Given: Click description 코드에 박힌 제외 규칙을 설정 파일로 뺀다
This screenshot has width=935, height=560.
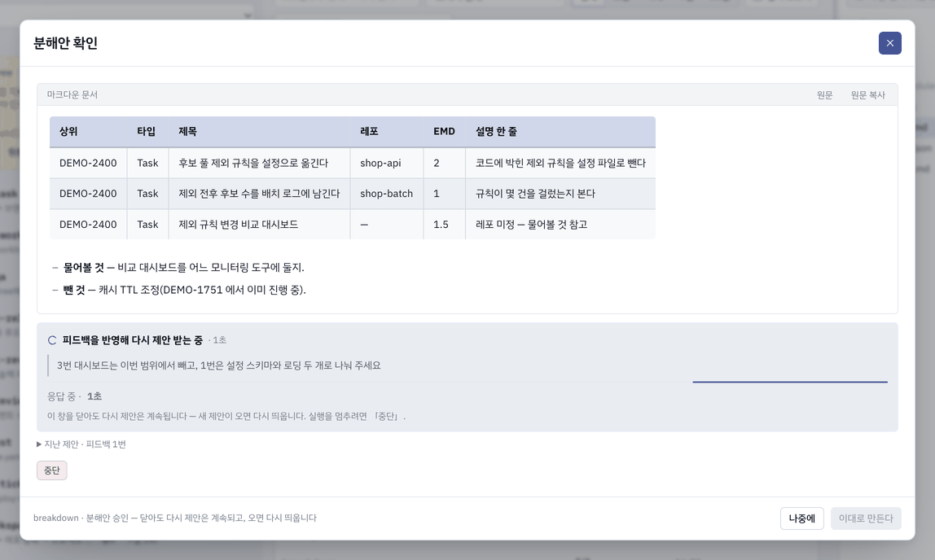Looking at the screenshot, I should pos(560,163).
